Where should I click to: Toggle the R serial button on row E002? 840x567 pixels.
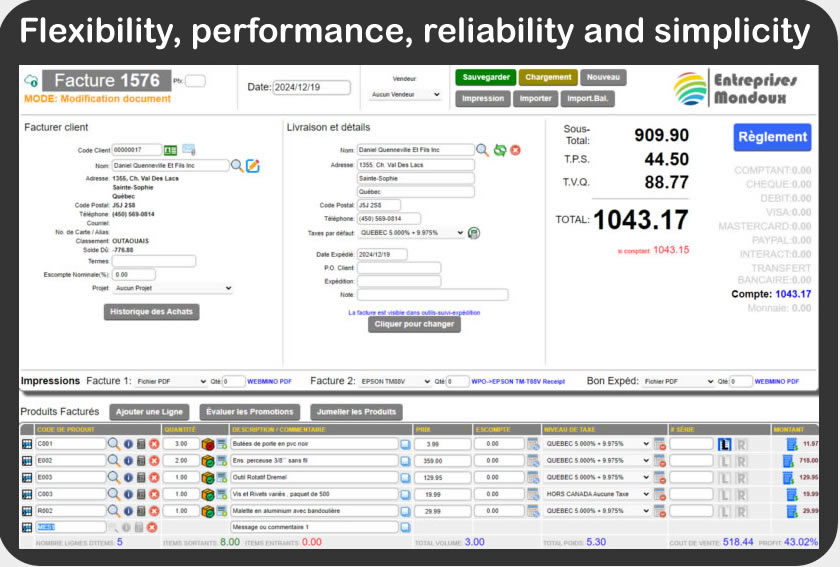pos(741,461)
